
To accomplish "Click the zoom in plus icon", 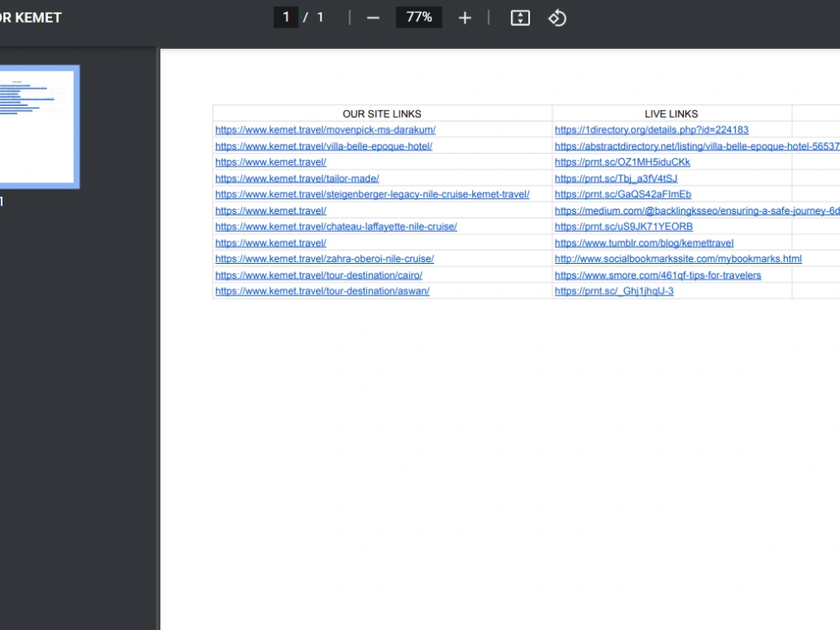I will click(x=465, y=18).
